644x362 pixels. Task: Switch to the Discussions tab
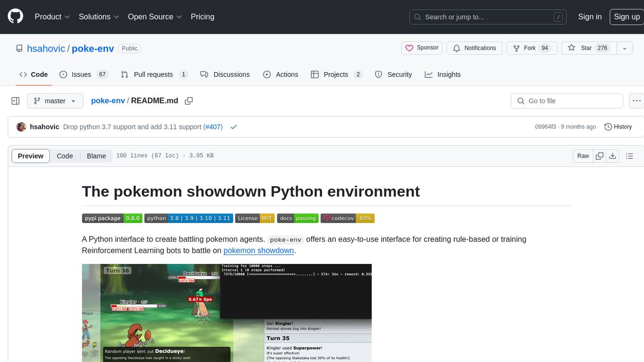coord(225,74)
